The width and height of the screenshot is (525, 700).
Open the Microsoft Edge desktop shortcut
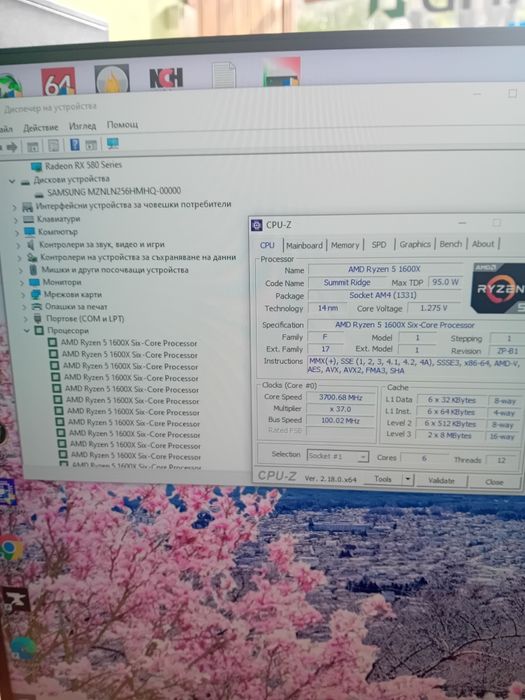22,649
